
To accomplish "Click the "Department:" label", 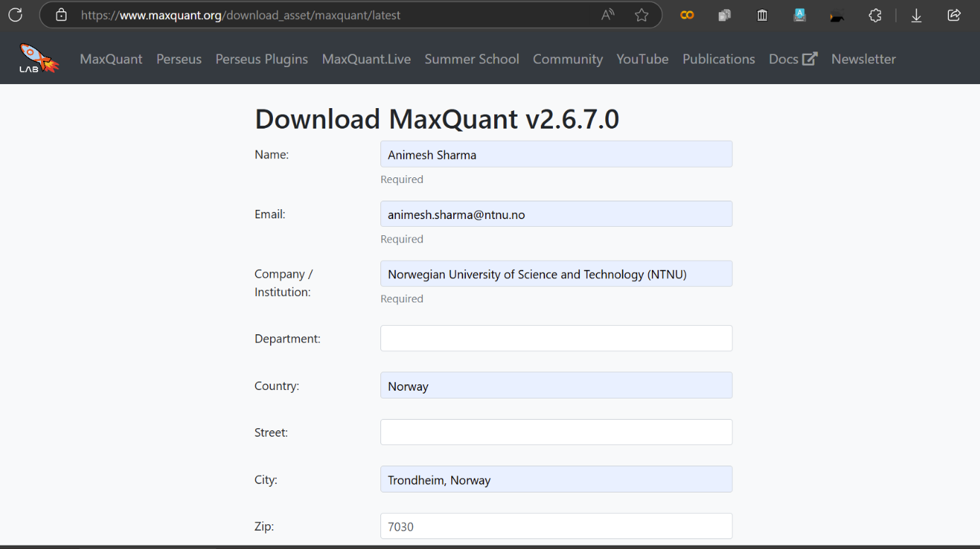I will 288,339.
